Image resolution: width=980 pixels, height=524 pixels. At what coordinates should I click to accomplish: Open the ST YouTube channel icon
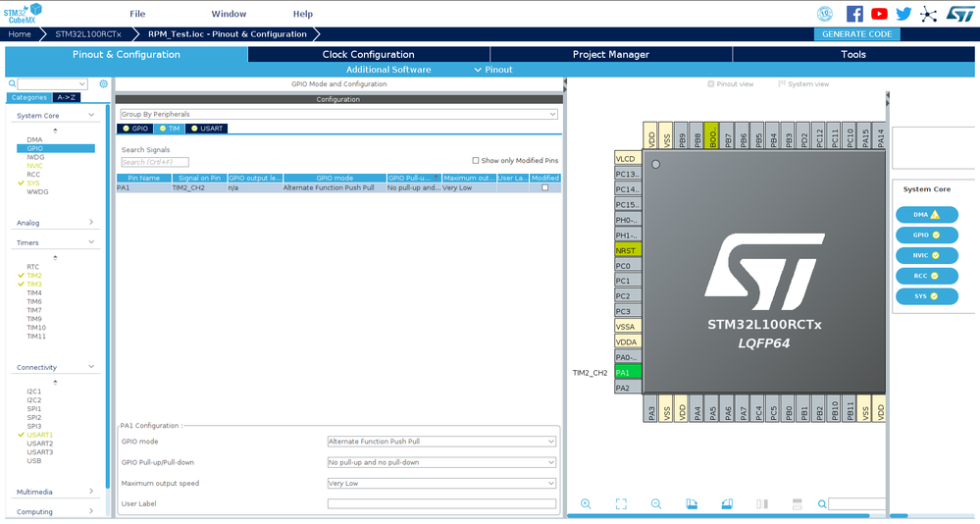pos(879,14)
